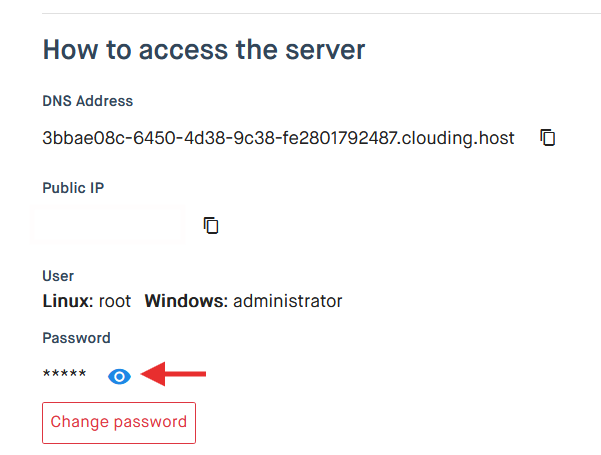Copy the Public IP to clipboard
The image size is (601, 455).
tap(211, 225)
